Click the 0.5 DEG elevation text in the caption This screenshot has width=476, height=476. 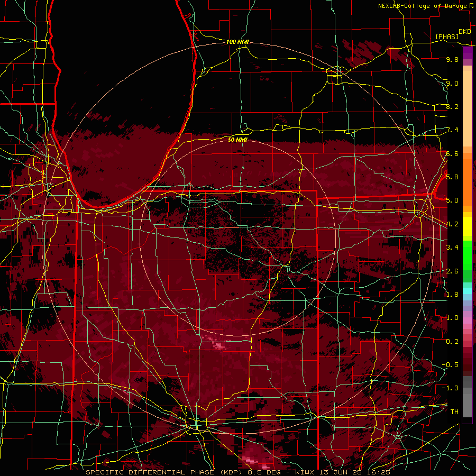(x=264, y=472)
